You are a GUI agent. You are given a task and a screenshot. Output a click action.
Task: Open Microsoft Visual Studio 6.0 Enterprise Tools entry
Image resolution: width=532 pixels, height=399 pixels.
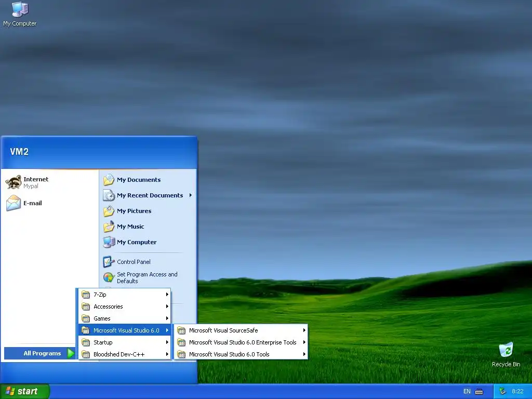pyautogui.click(x=241, y=342)
